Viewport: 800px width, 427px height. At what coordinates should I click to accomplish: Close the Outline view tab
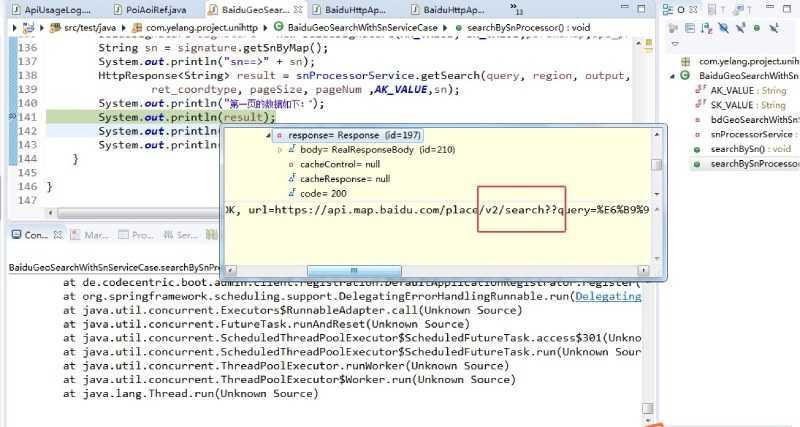coord(693,9)
